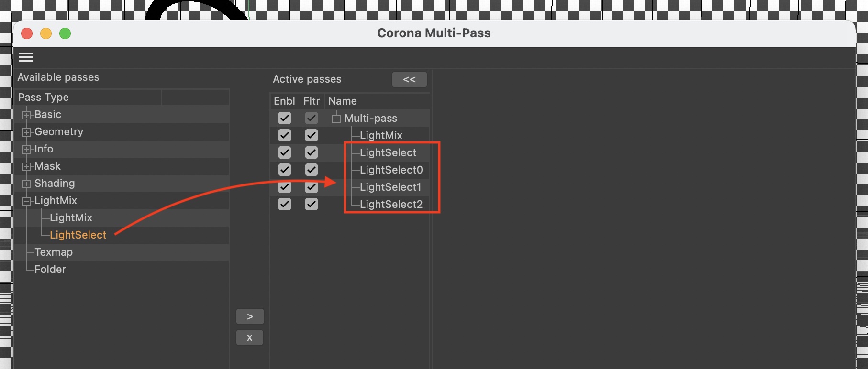
Task: Collapse the Multi-pass tree node
Action: point(336,119)
